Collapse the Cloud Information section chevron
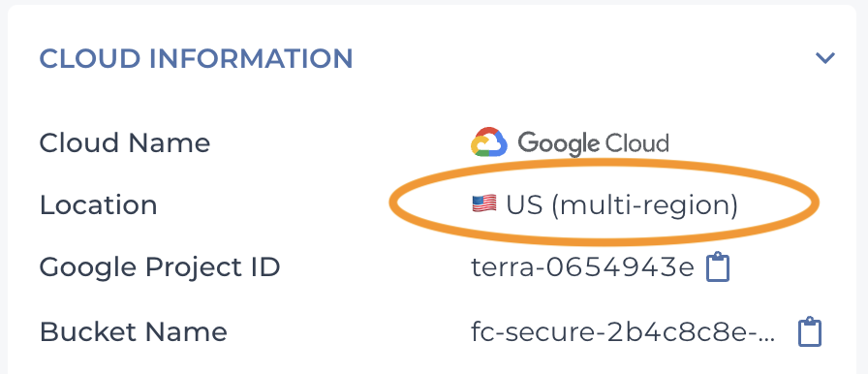This screenshot has width=868, height=374. point(824,57)
